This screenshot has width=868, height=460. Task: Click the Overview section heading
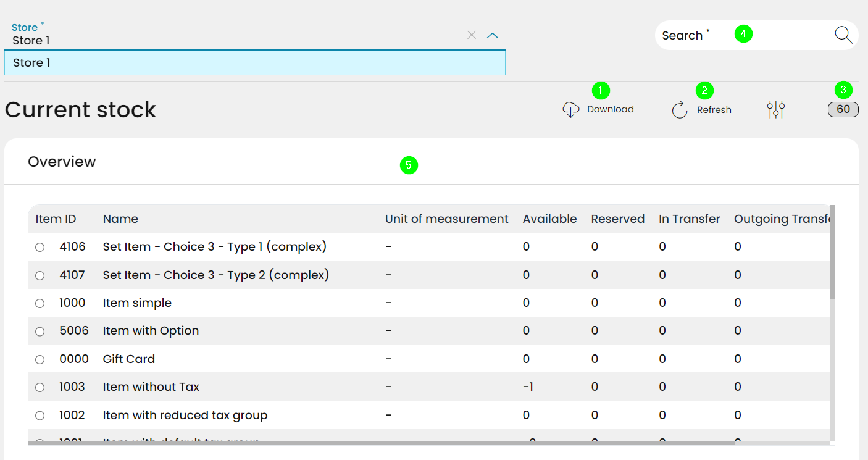[62, 162]
